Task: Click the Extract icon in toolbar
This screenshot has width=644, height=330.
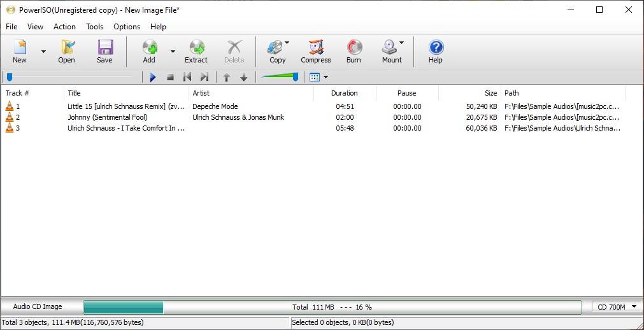Action: 197,47
